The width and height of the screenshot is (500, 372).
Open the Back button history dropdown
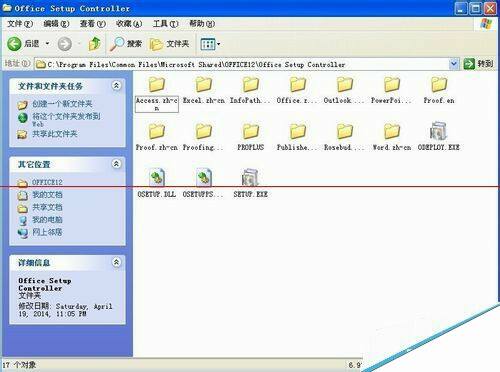coord(47,44)
